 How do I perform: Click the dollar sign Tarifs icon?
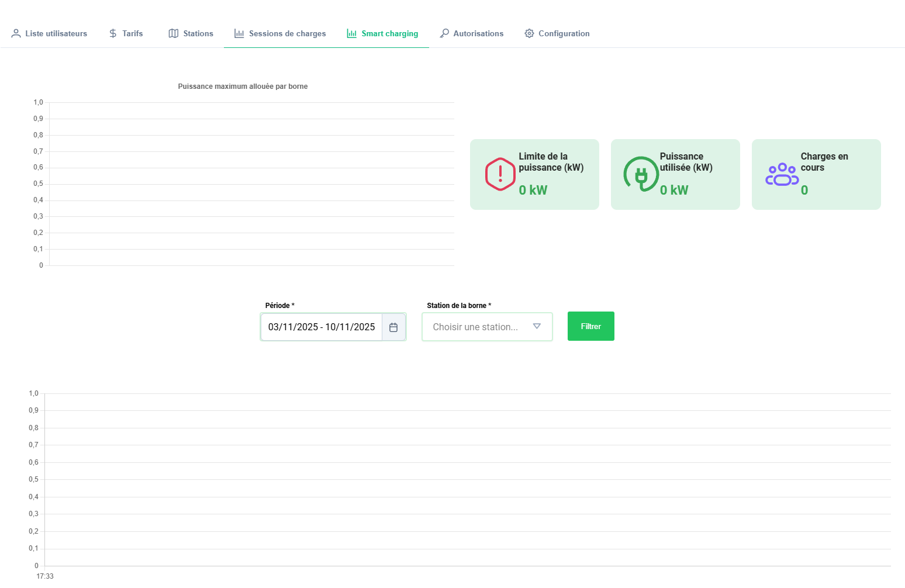click(113, 33)
